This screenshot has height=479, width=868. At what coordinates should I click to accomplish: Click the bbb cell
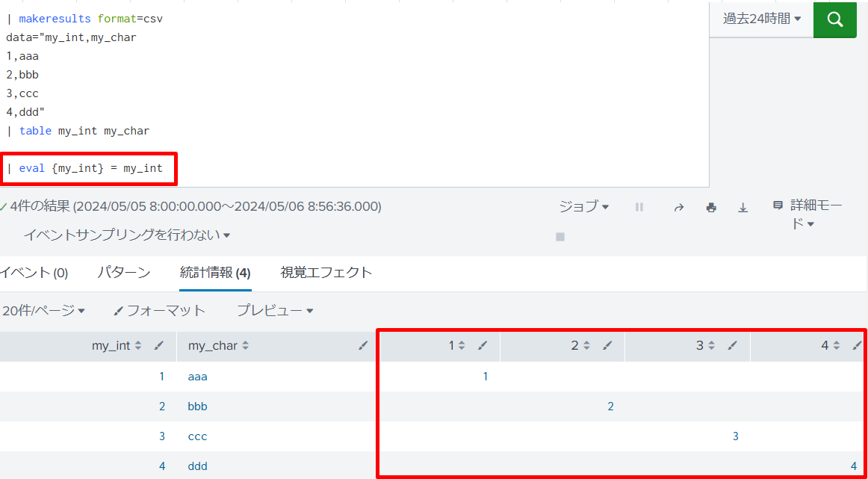coord(198,407)
